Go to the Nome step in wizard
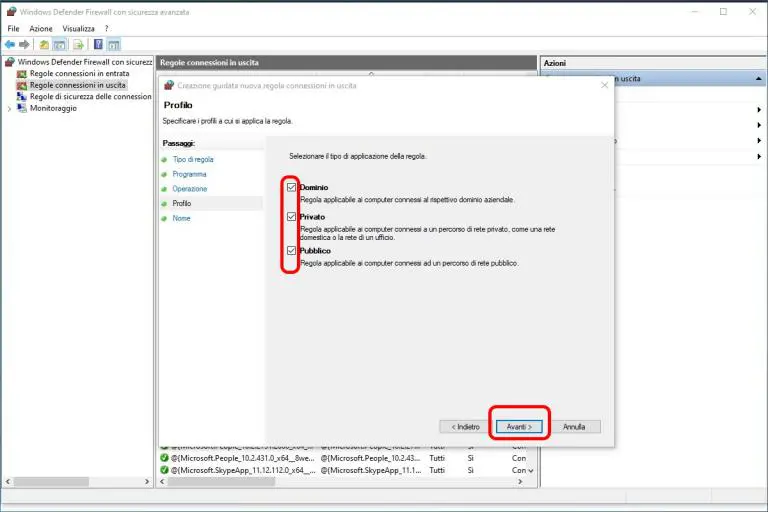768x512 pixels. [x=181, y=218]
